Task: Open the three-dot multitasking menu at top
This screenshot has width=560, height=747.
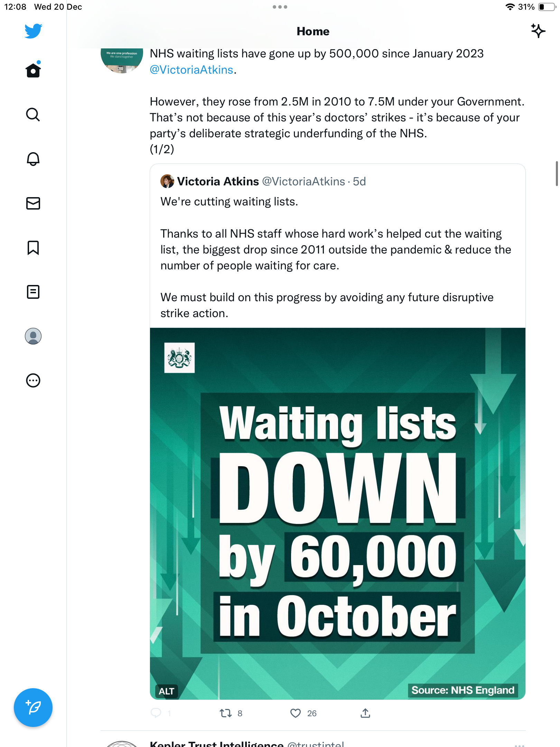Action: [x=280, y=7]
